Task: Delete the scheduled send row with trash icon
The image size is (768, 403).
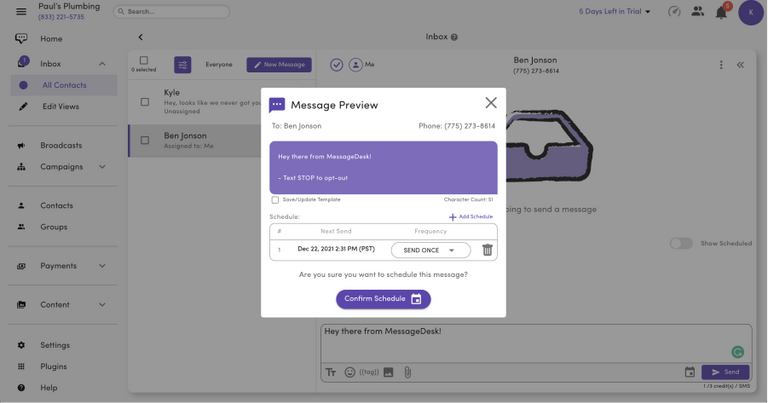Action: 487,250
